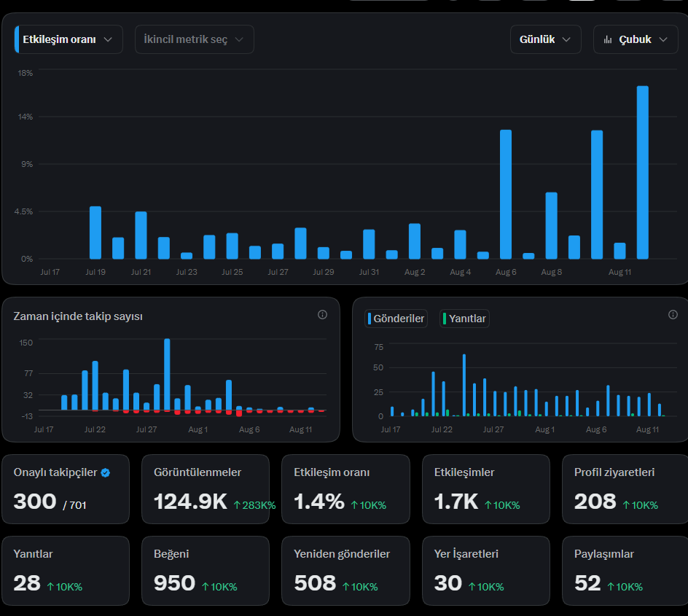This screenshot has width=688, height=616.
Task: Click the Aug 6 bar in engagement chart
Action: coord(506,195)
